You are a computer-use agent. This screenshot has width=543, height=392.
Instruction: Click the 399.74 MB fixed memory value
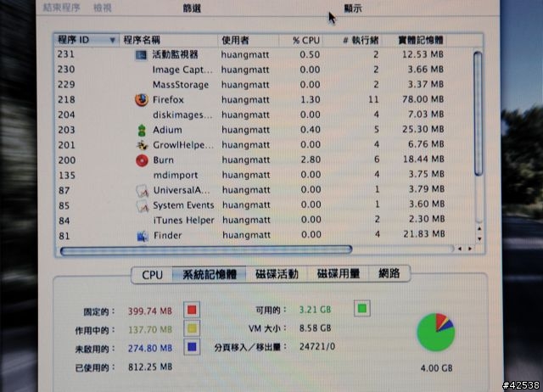(x=150, y=311)
